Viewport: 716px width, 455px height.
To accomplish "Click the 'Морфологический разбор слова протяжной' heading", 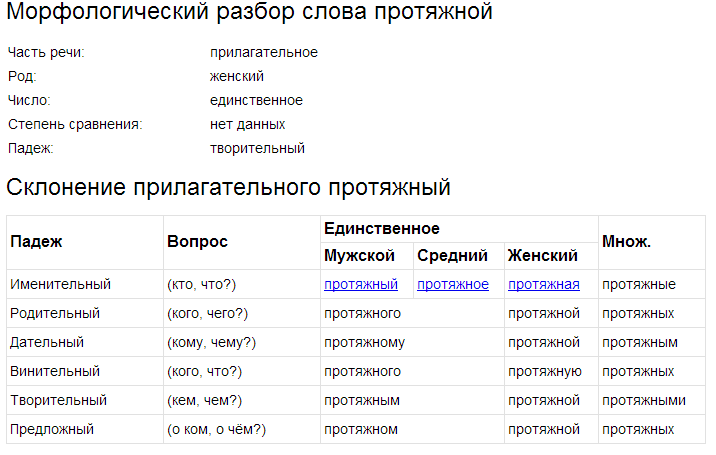I will [x=249, y=13].
